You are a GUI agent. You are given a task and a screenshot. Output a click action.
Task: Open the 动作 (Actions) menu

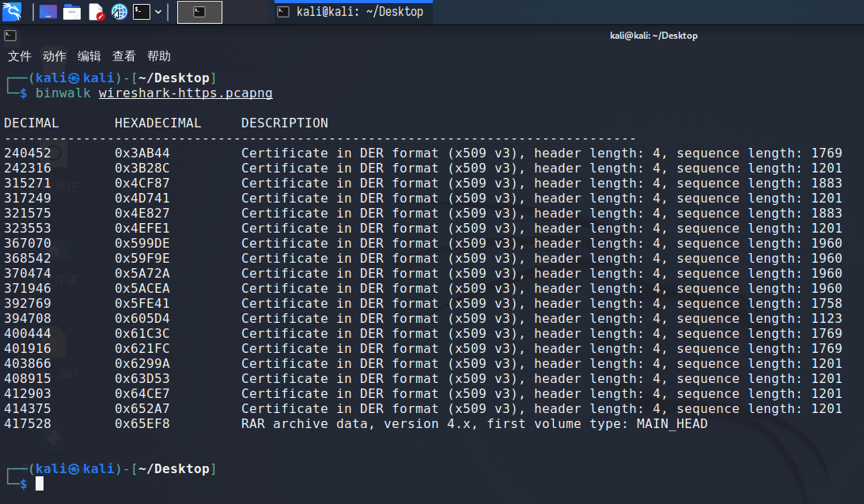[55, 56]
